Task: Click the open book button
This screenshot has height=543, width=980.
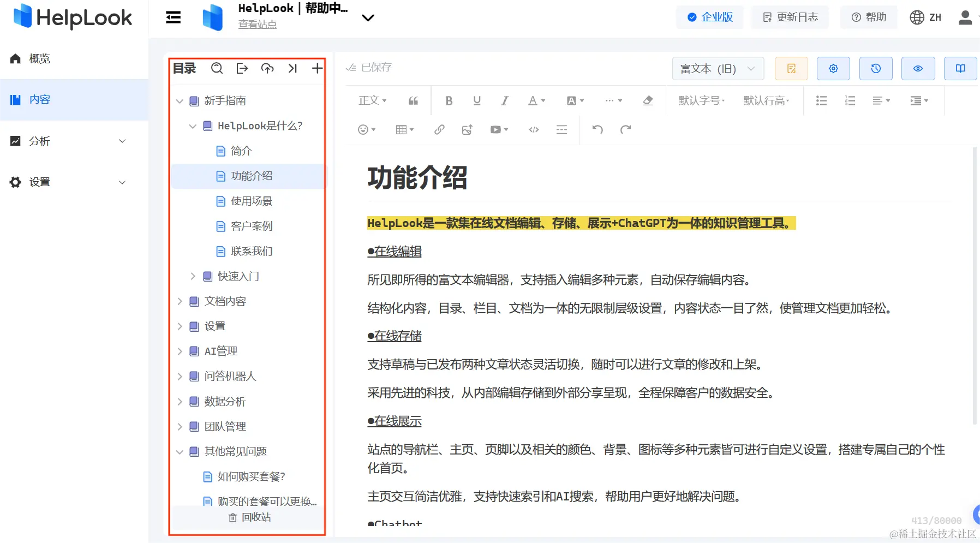Action: point(960,69)
